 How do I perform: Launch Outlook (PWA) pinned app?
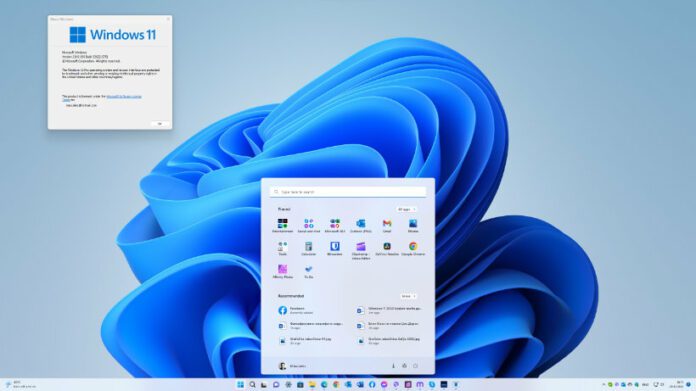coord(361,225)
